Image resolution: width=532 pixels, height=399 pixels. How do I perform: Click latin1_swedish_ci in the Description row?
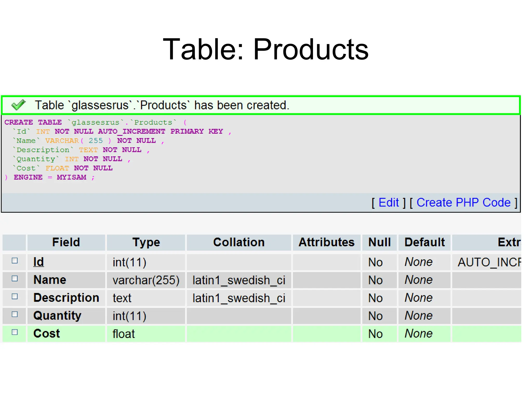[239, 298]
